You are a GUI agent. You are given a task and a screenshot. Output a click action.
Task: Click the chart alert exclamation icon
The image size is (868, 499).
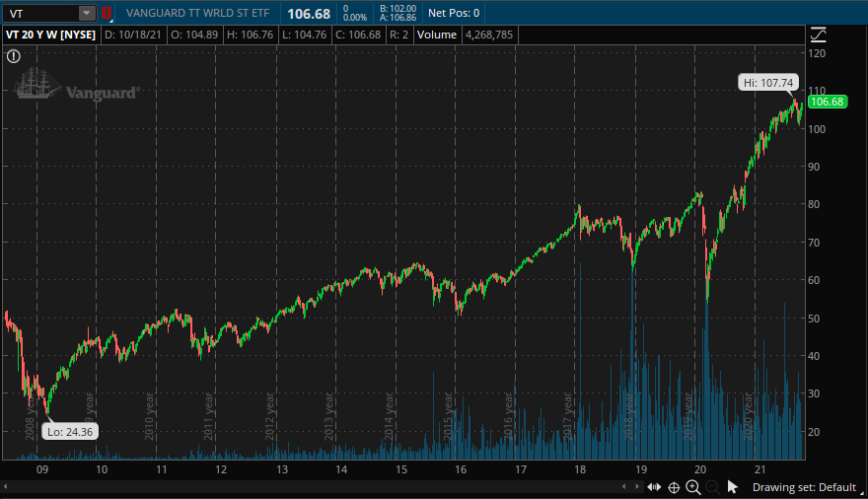pos(14,56)
